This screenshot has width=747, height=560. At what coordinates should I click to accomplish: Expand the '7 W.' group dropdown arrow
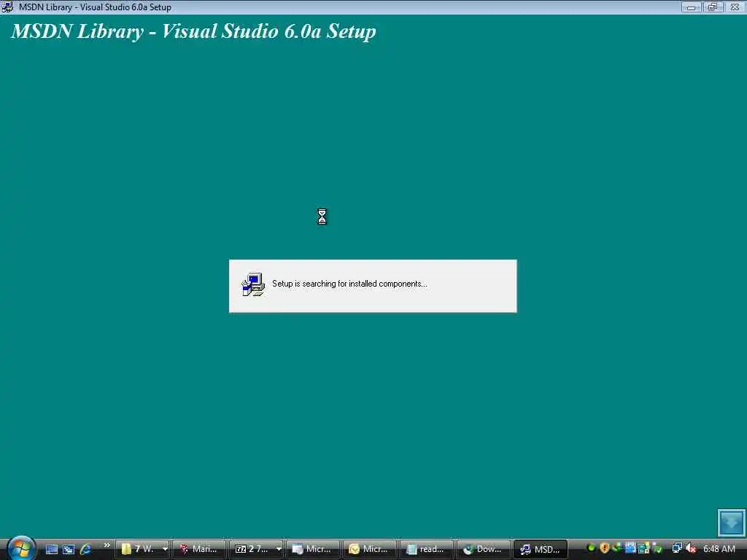(x=165, y=549)
